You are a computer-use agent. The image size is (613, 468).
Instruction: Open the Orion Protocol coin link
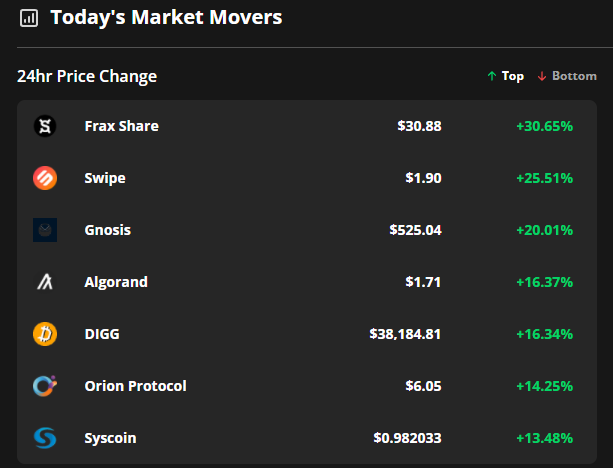click(x=135, y=386)
